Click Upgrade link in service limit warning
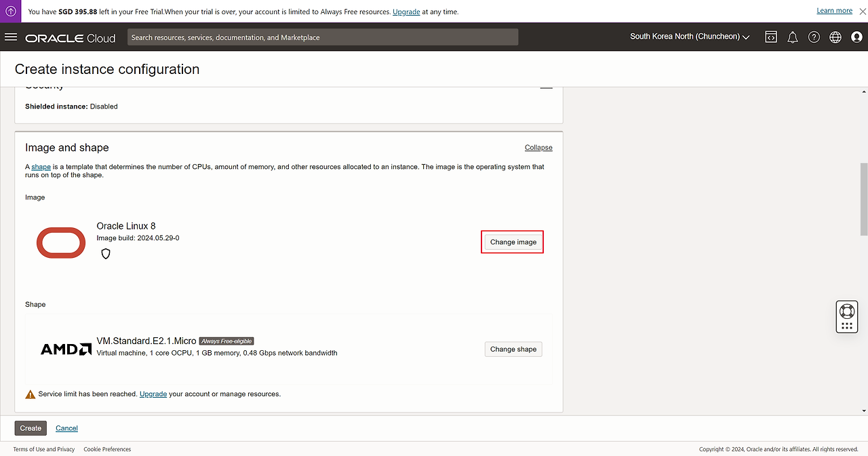Screen dimensions: 868x456 [153, 394]
